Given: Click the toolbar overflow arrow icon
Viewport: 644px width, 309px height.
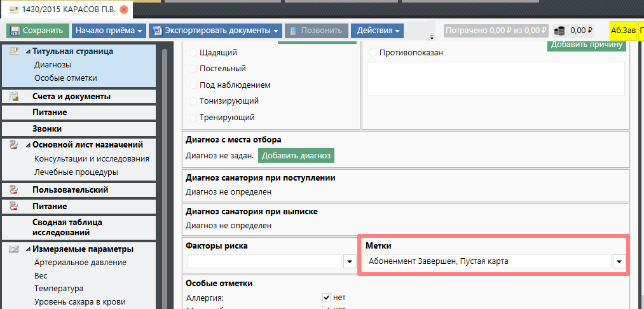Looking at the screenshot, I should click(432, 37).
